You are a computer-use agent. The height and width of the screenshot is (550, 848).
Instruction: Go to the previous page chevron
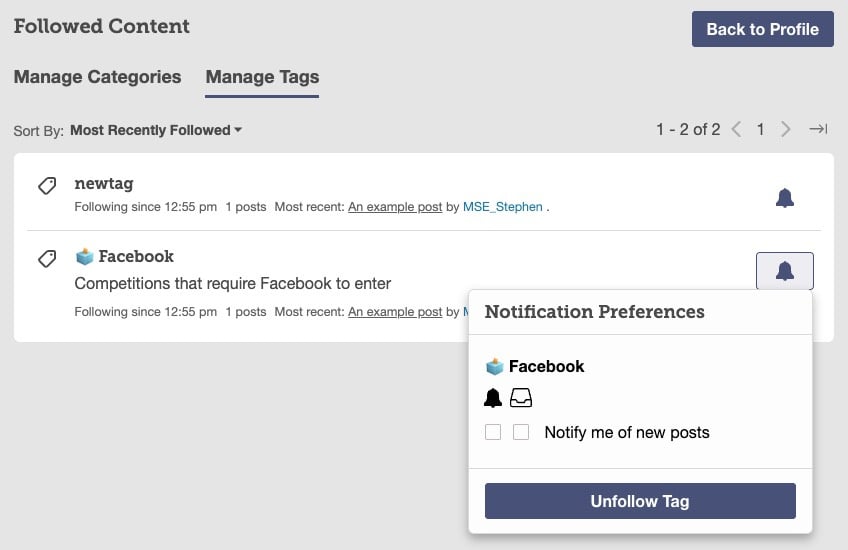(736, 129)
